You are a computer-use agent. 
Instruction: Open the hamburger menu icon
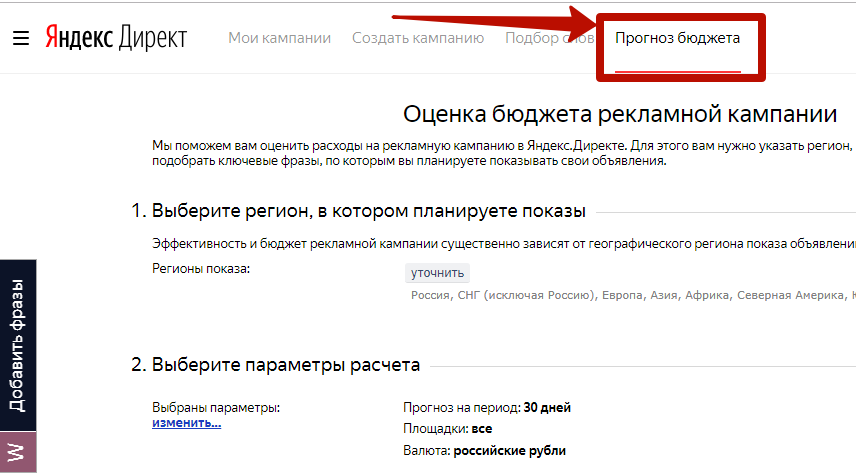pyautogui.click(x=21, y=38)
